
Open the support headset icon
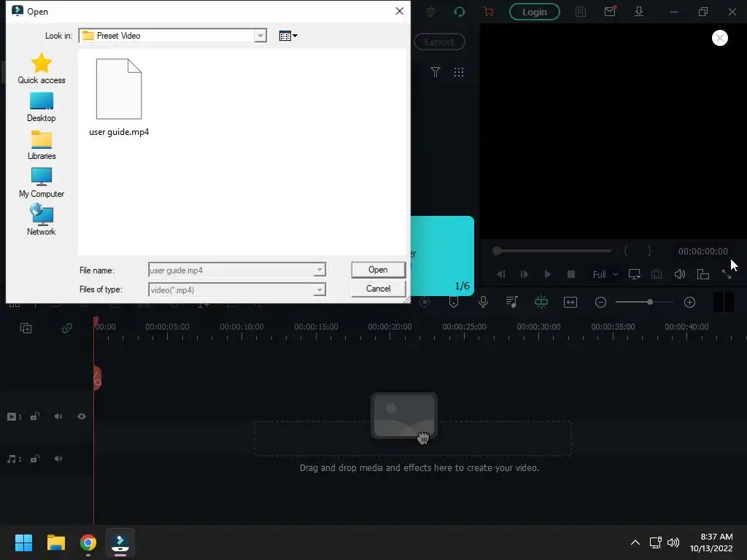pos(460,12)
